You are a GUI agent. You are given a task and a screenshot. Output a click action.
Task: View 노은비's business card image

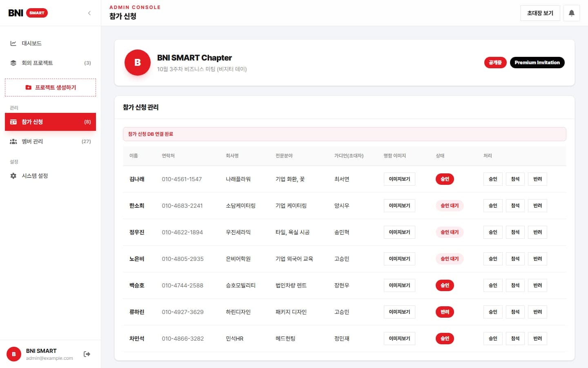pyautogui.click(x=399, y=259)
